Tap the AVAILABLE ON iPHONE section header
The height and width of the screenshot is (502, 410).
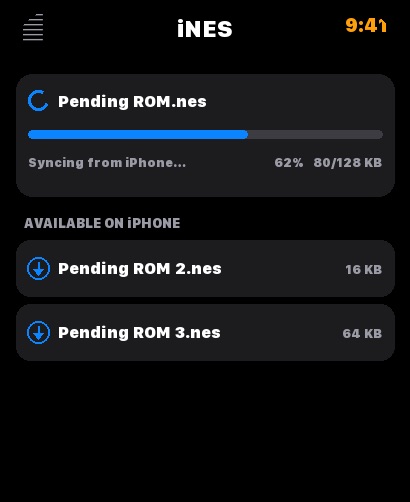[x=102, y=223]
